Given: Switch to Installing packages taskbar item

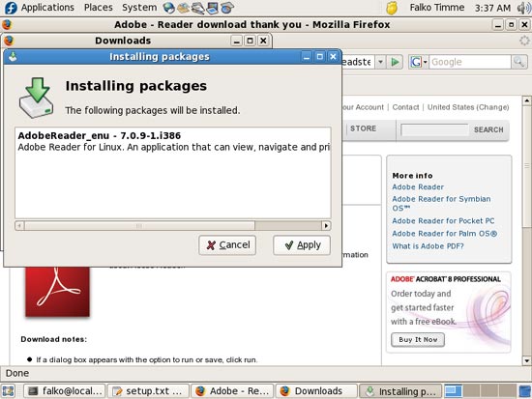Looking at the screenshot, I should click(400, 391).
